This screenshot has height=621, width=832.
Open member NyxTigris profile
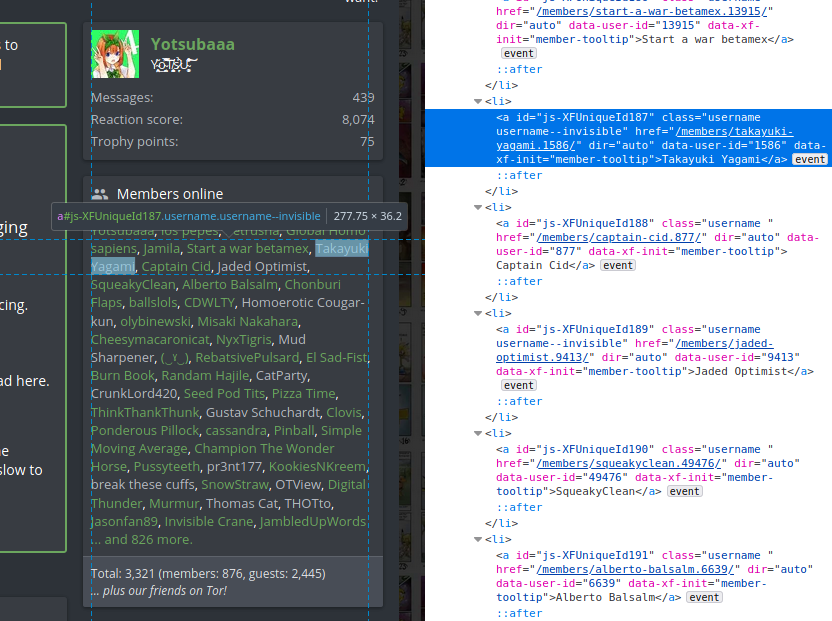tap(244, 340)
